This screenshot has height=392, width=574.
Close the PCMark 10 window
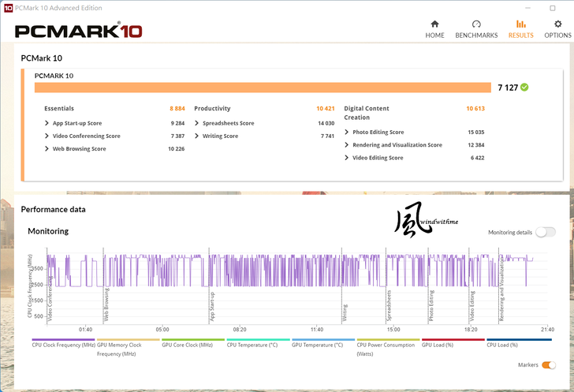559,6
